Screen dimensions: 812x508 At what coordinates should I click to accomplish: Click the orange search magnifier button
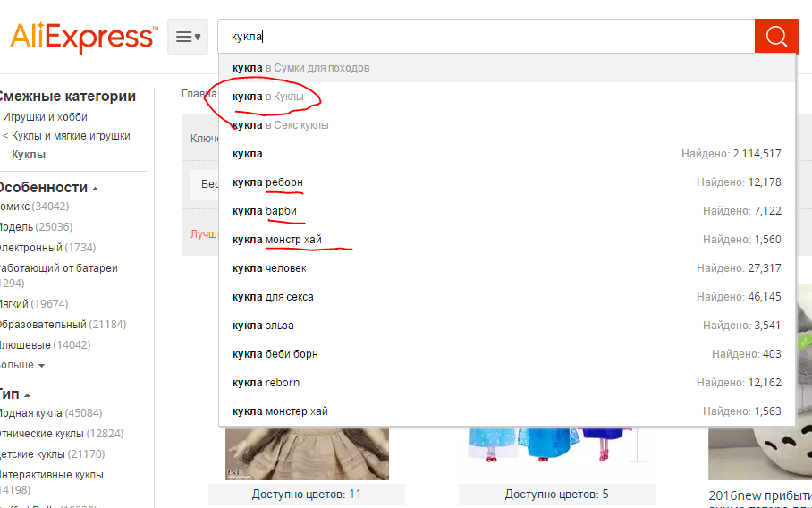pos(777,37)
